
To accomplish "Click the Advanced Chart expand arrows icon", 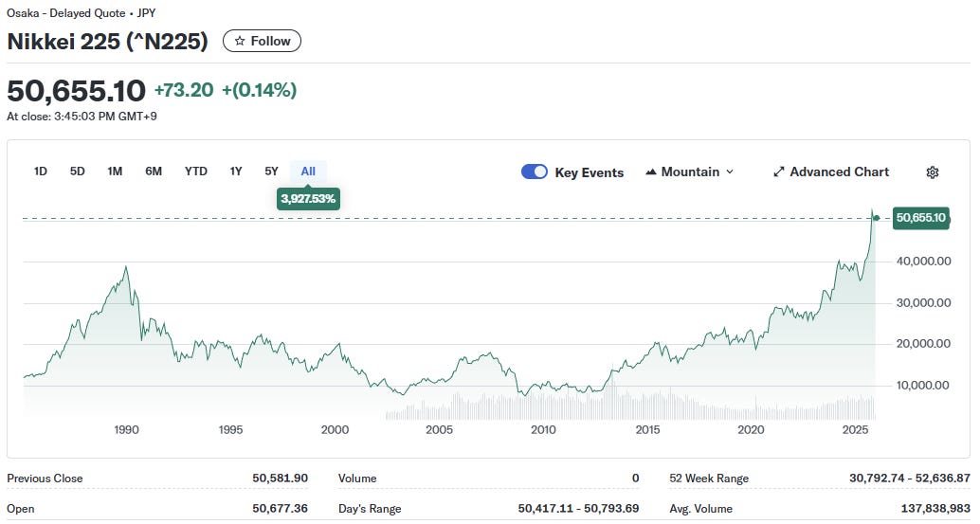I will pos(778,172).
